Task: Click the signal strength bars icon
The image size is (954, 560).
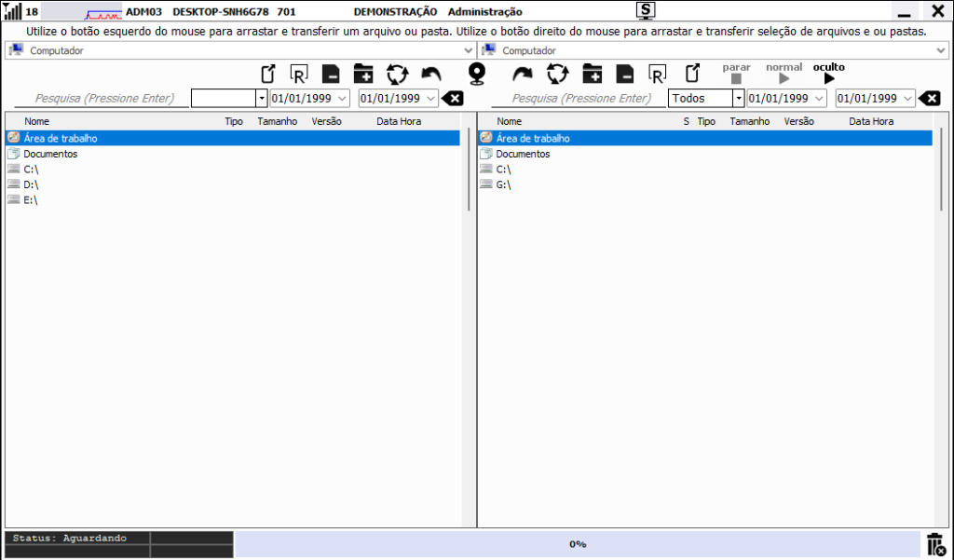Action: coord(13,11)
